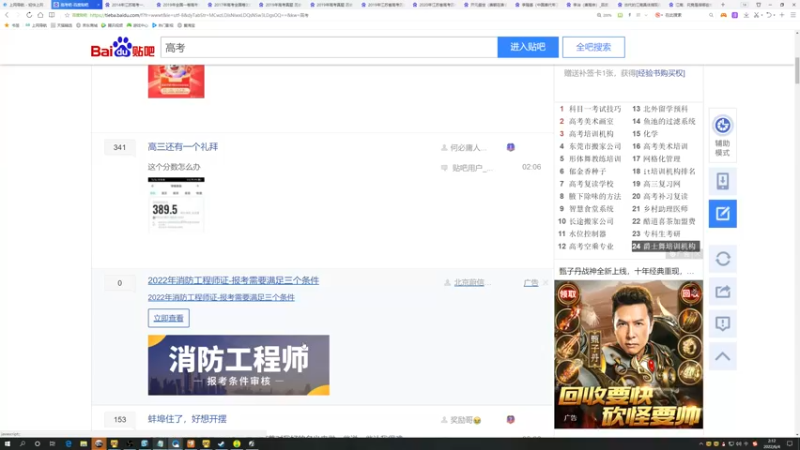Screen dimensions: 800x450
Task: Click the refresh icon in right sidebar
Action: pyautogui.click(x=722, y=259)
